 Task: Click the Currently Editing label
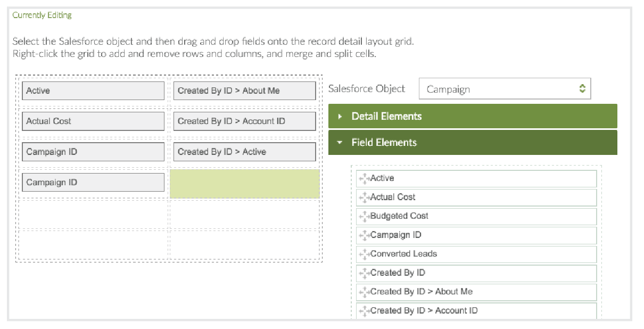[x=42, y=15]
